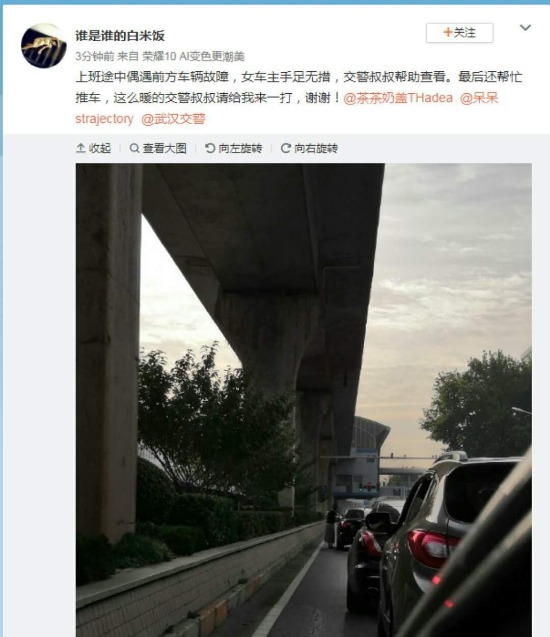Click the counterclockwise rotate arrow icon
The height and width of the screenshot is (637, 550).
(x=210, y=148)
